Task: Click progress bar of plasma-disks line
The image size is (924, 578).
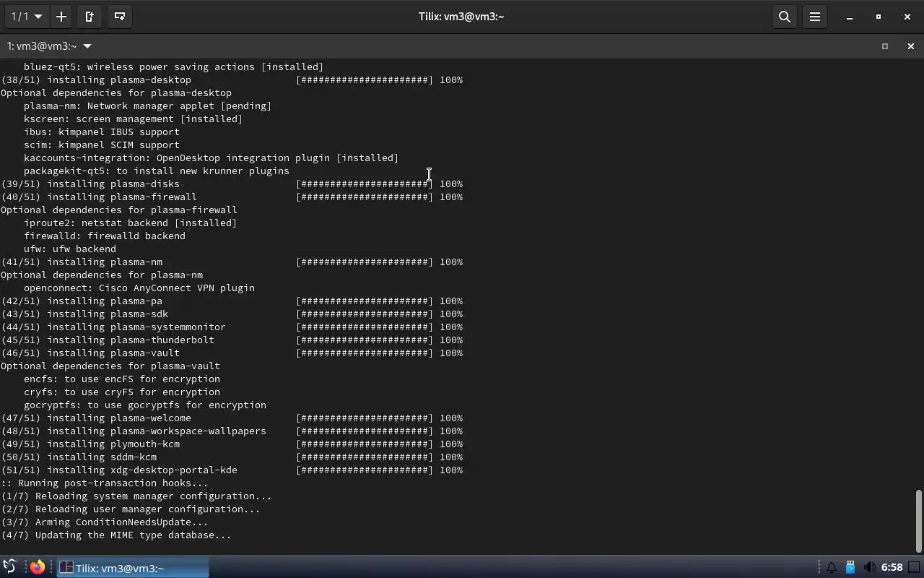Action: pos(365,184)
